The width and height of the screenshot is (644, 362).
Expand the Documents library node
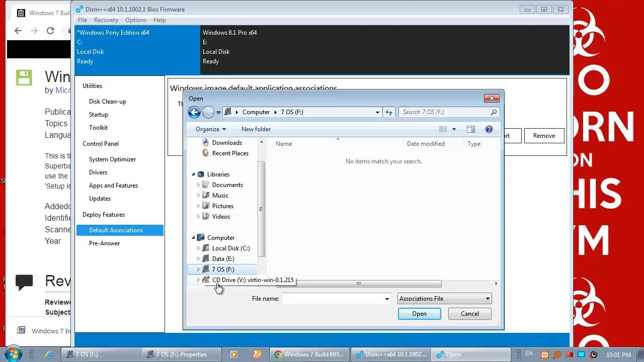(198, 185)
